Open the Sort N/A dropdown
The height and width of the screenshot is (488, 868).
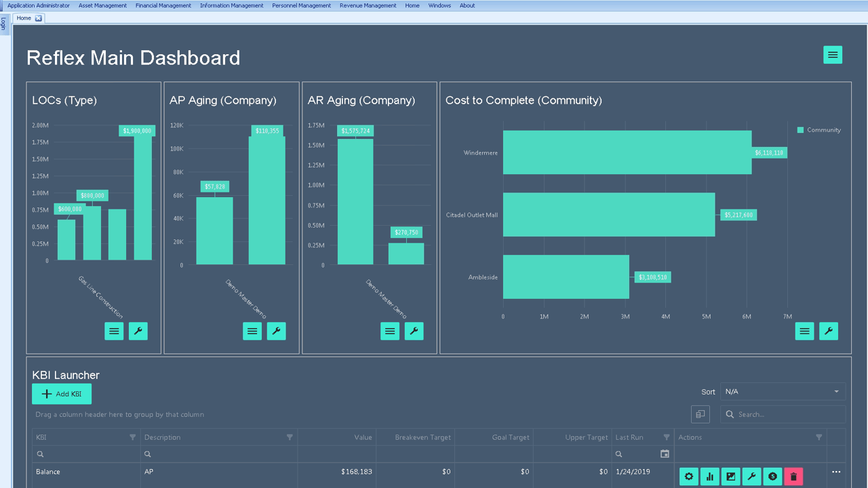point(783,391)
